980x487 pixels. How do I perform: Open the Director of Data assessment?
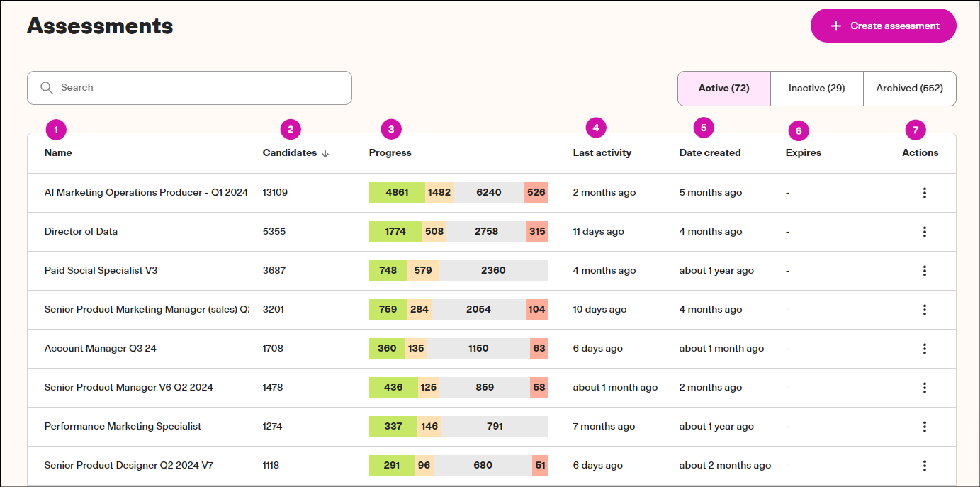click(81, 231)
